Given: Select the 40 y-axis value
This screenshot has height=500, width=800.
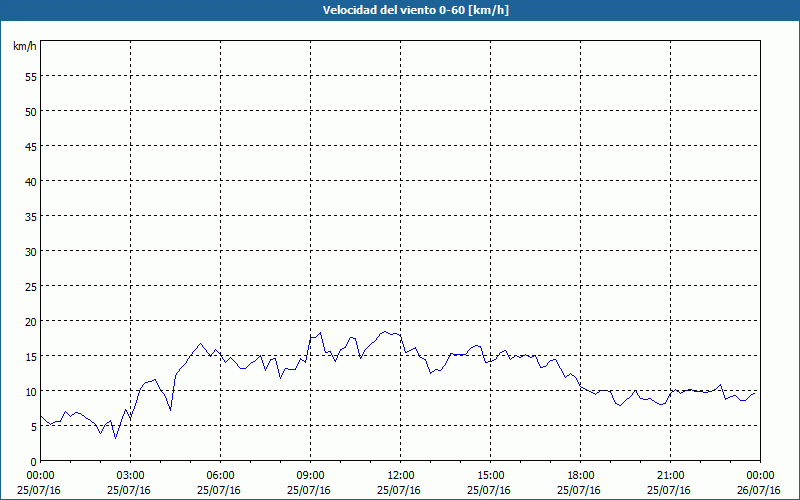Looking at the screenshot, I should pyautogui.click(x=31, y=182).
